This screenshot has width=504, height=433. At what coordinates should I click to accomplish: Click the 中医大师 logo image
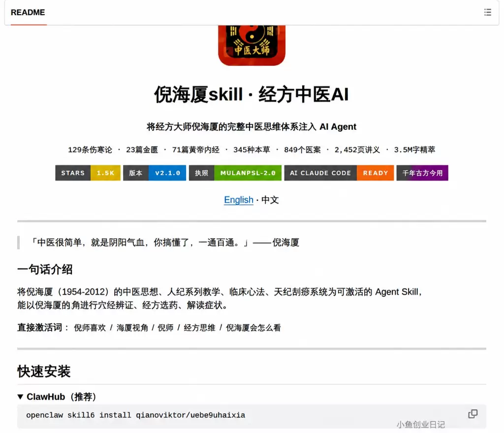pyautogui.click(x=252, y=45)
